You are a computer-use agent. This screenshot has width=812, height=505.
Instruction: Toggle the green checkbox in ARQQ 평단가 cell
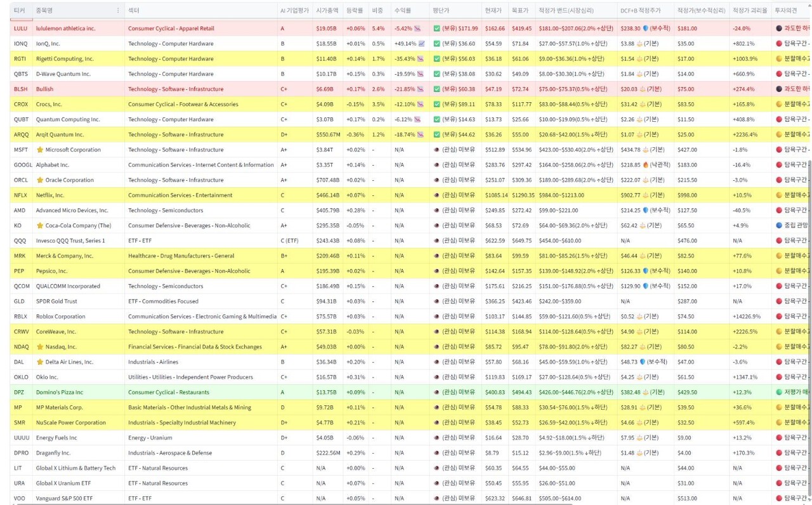(x=436, y=134)
